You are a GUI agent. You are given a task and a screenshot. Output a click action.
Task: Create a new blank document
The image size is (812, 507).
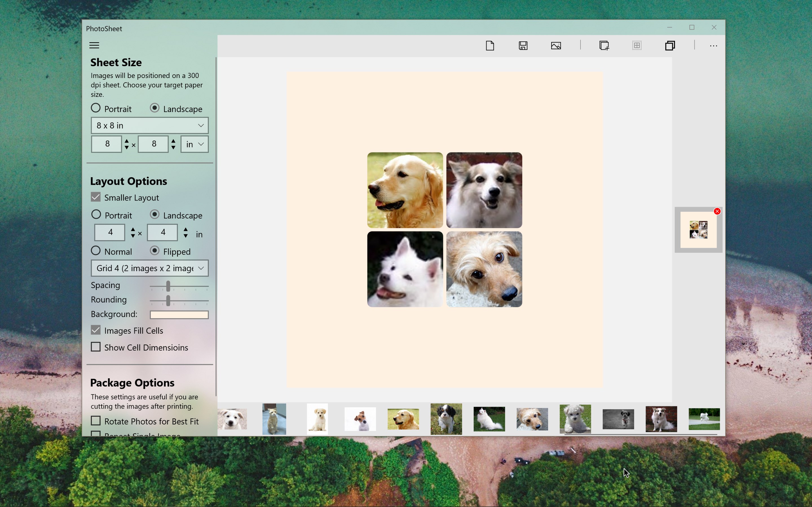(x=490, y=46)
